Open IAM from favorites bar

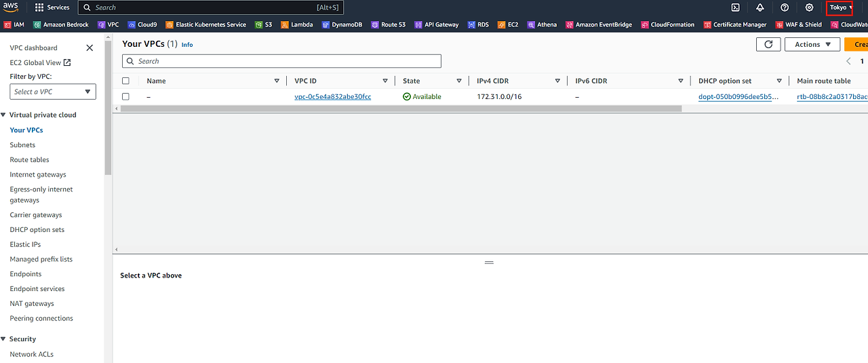point(14,24)
